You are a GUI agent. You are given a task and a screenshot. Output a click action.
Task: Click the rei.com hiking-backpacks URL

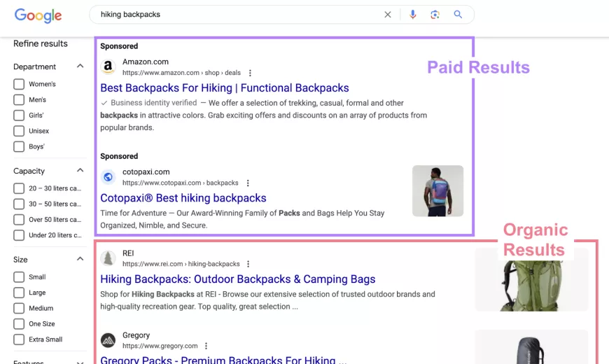coord(181,264)
